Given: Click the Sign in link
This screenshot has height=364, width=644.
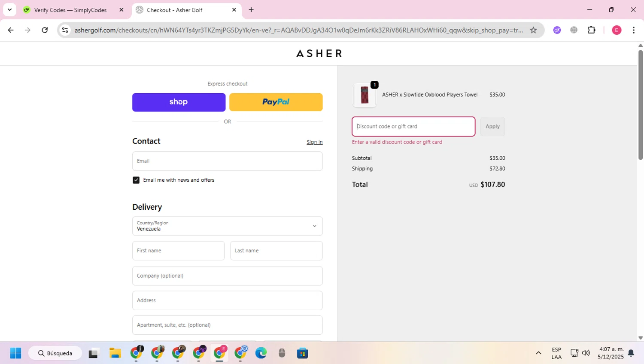Looking at the screenshot, I should tap(314, 142).
